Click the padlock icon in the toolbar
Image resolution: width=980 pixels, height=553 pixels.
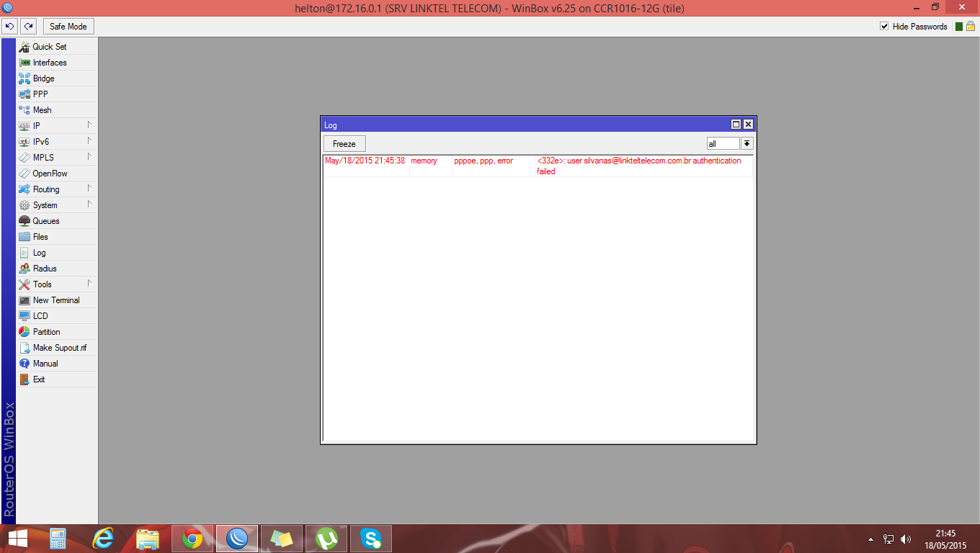tap(970, 27)
